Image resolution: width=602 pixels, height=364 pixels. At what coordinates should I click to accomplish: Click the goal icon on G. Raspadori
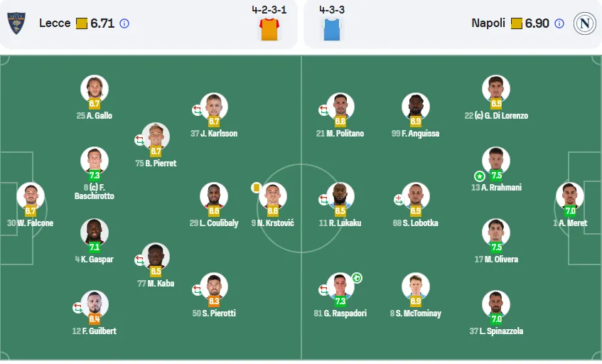(357, 277)
